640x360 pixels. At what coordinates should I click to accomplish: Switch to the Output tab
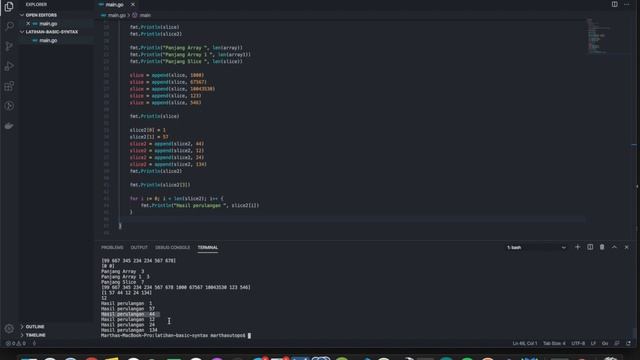coord(139,247)
